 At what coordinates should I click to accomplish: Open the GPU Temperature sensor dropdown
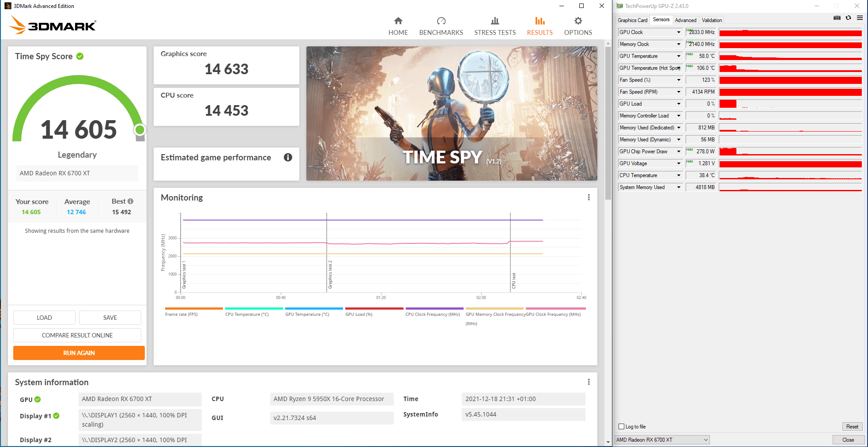pos(679,56)
